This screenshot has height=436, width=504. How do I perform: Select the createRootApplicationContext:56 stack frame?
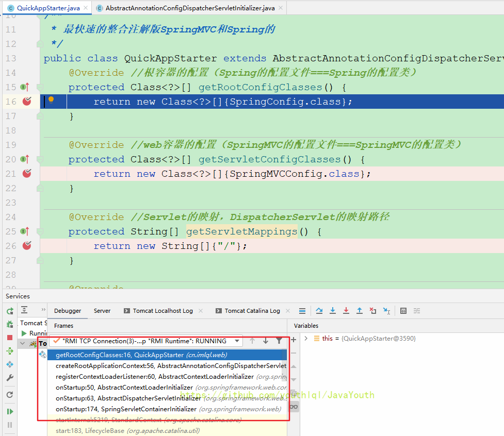[x=170, y=365]
